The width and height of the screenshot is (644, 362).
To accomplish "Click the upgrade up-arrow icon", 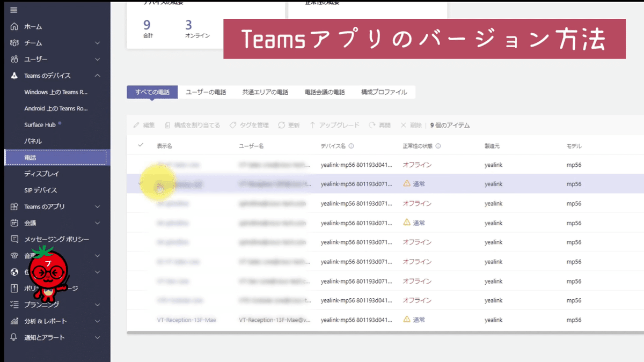I will 312,125.
